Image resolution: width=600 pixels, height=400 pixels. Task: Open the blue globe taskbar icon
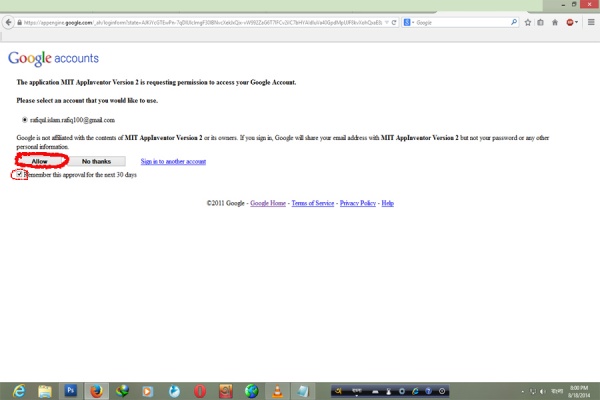coord(251,391)
